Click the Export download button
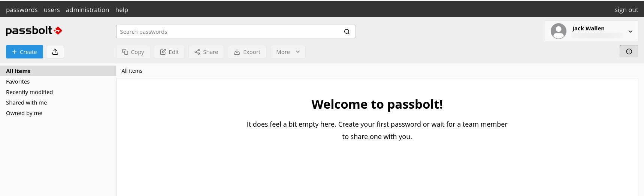The height and width of the screenshot is (196, 644). [x=247, y=52]
